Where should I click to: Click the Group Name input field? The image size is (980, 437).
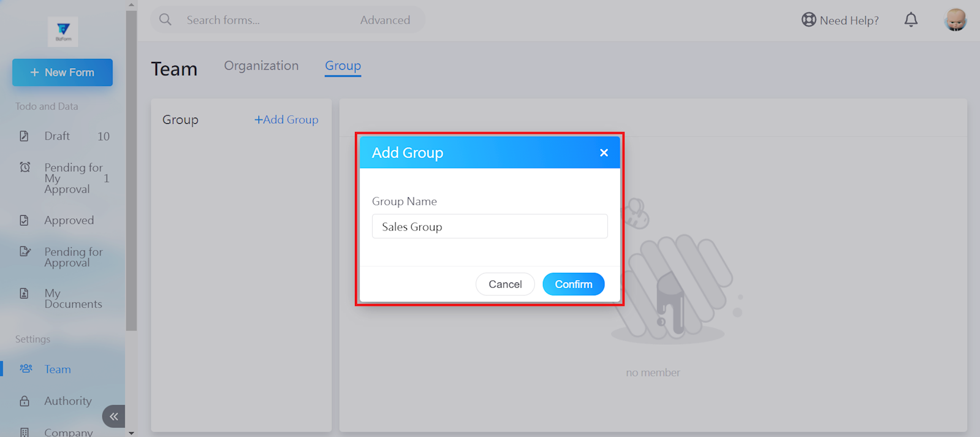coord(489,227)
